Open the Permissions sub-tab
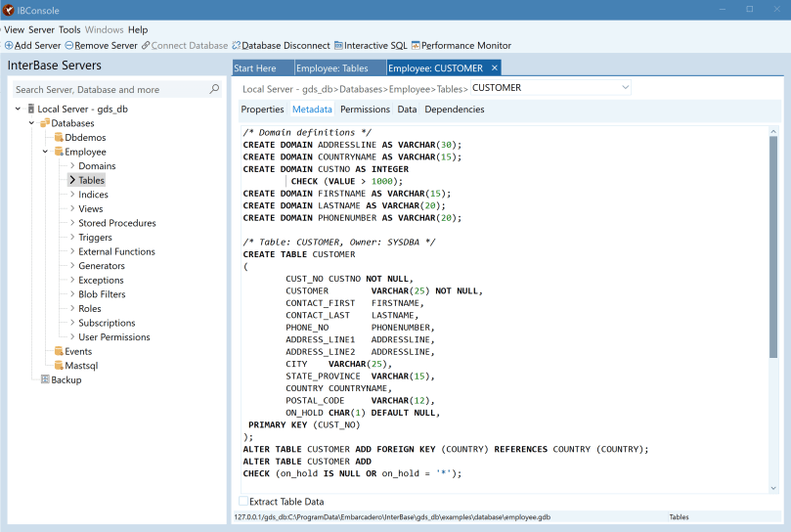Image resolution: width=791 pixels, height=532 pixels. pyautogui.click(x=366, y=109)
